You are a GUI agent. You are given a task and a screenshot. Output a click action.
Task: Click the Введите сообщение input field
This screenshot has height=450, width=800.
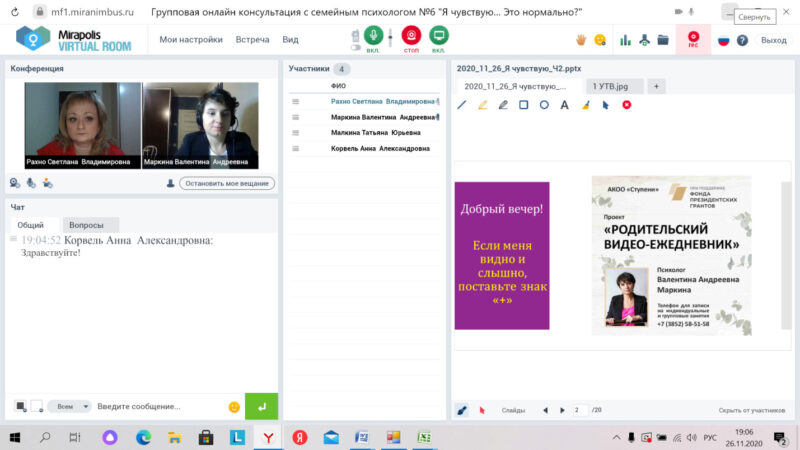[x=159, y=407]
